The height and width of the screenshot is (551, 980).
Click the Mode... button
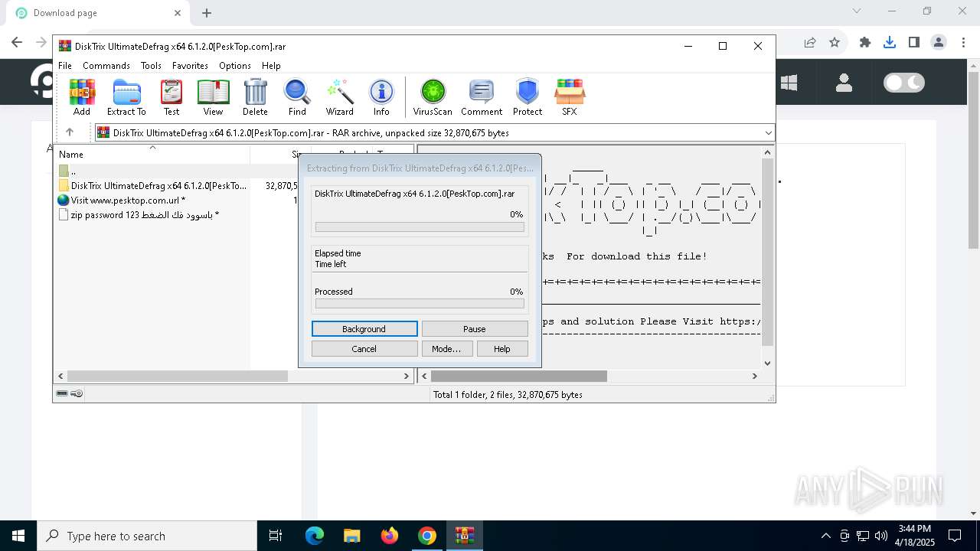tap(446, 348)
